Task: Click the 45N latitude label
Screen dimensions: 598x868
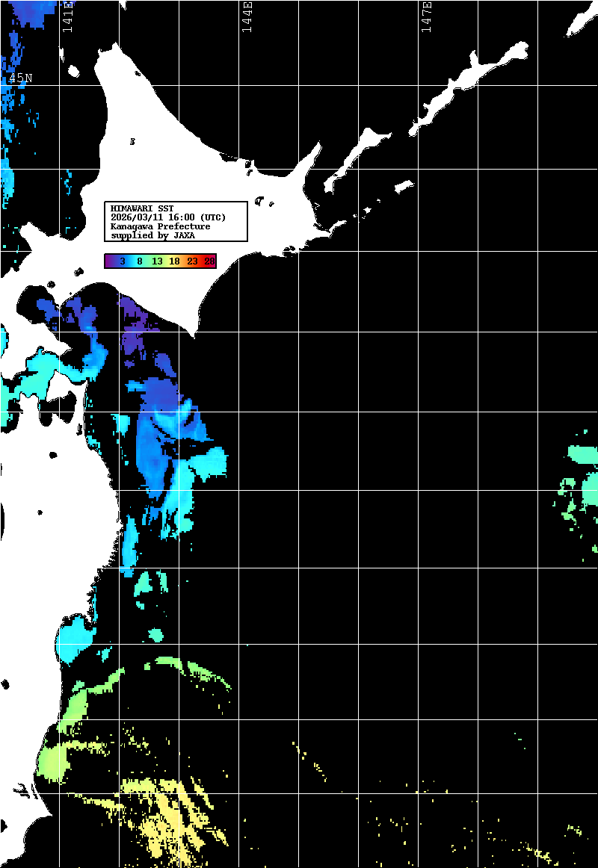Action: click(20, 78)
